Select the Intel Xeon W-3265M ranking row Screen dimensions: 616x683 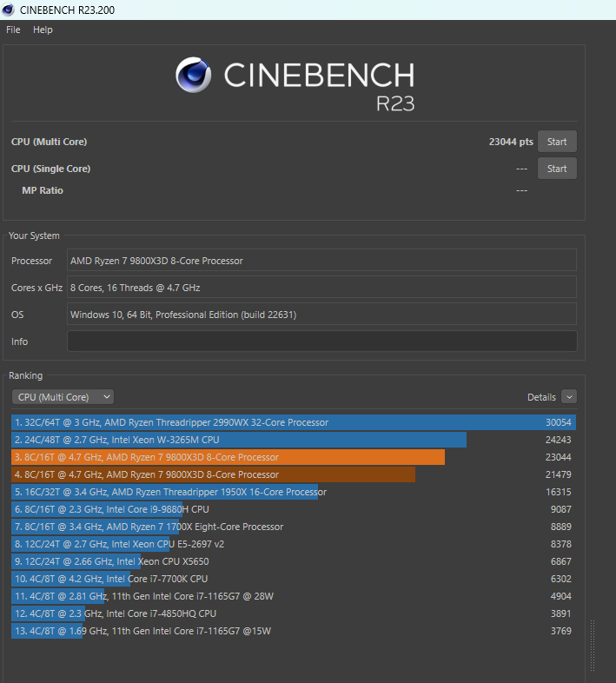point(294,440)
